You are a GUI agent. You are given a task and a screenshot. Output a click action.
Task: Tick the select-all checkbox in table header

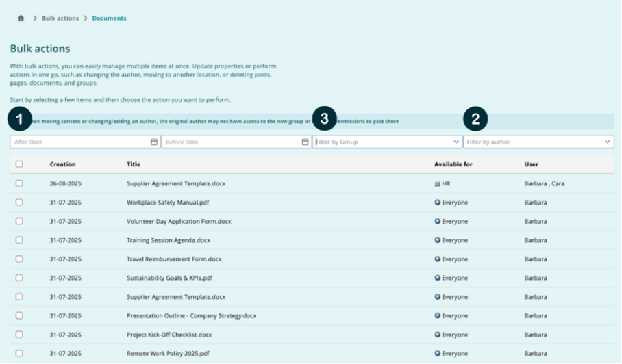[19, 164]
